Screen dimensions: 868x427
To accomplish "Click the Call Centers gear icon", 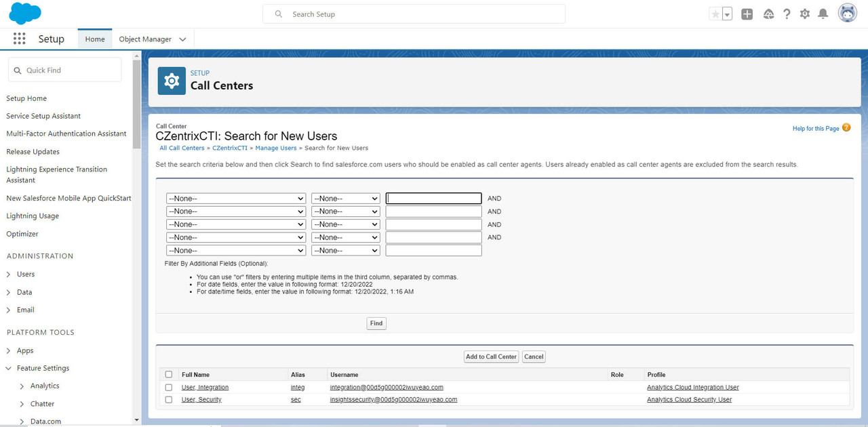I will 172,81.
